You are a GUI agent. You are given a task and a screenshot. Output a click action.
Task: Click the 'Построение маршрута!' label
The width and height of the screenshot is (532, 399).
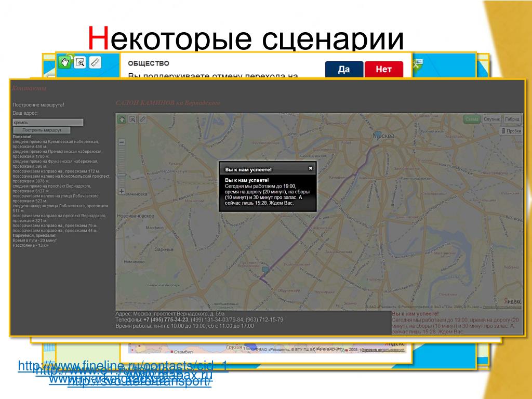coord(38,105)
